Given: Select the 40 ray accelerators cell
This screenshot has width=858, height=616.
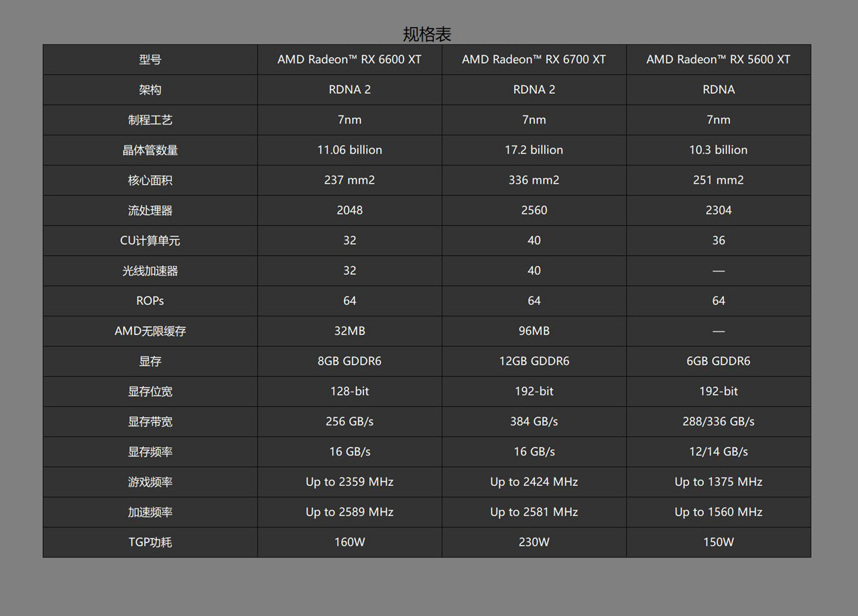Looking at the screenshot, I should pyautogui.click(x=534, y=270).
